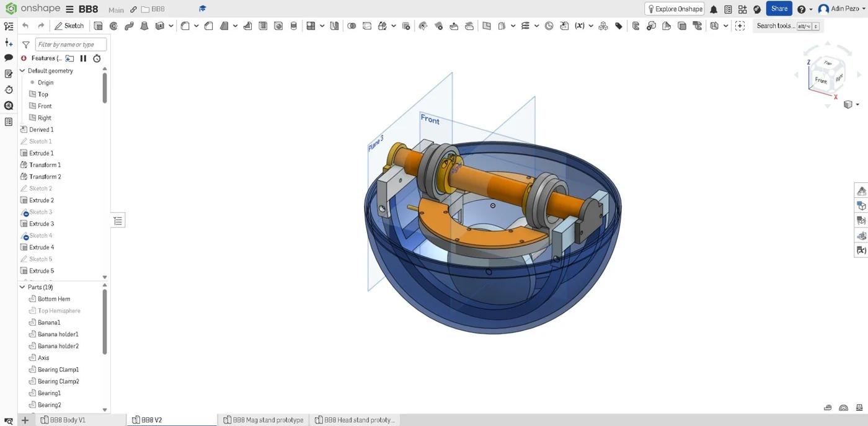Click the Filter by name or type field
Screen dimensions: 868x426
pos(71,45)
